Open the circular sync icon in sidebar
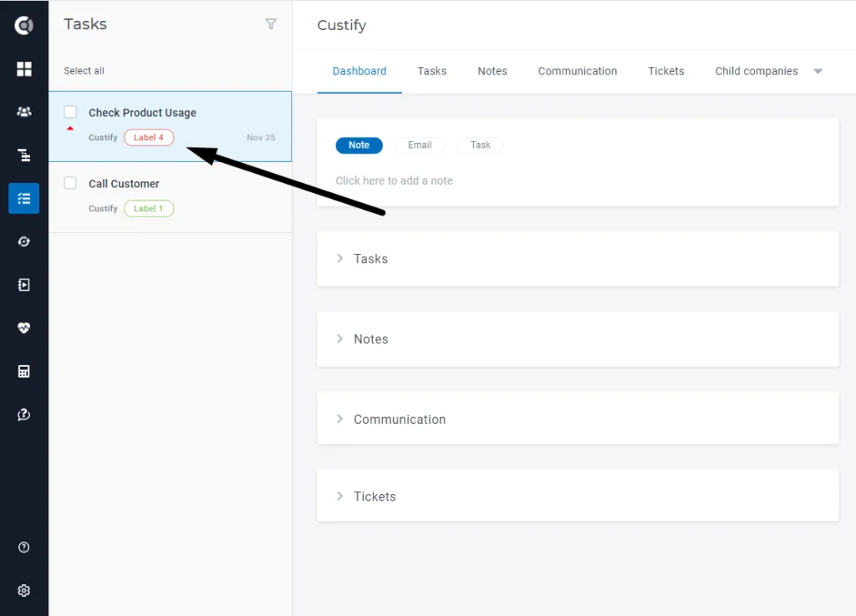The height and width of the screenshot is (616, 856). click(x=24, y=242)
